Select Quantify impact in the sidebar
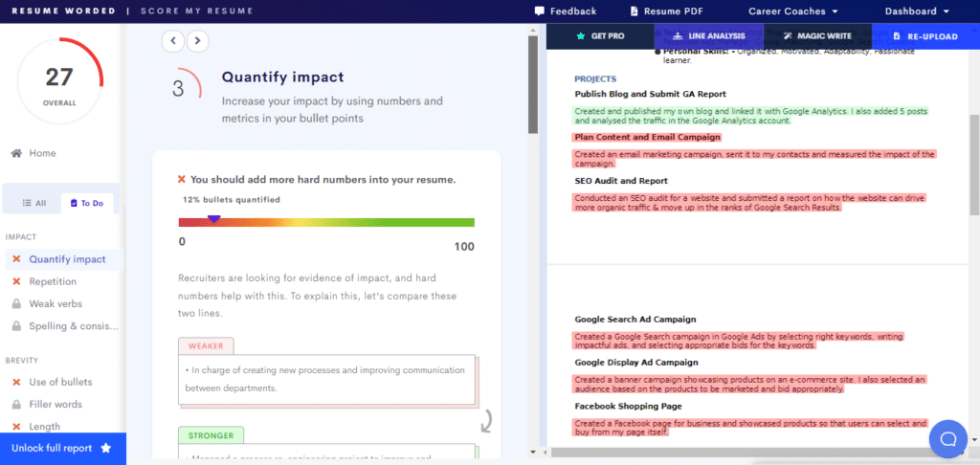The width and height of the screenshot is (980, 465). (64, 259)
